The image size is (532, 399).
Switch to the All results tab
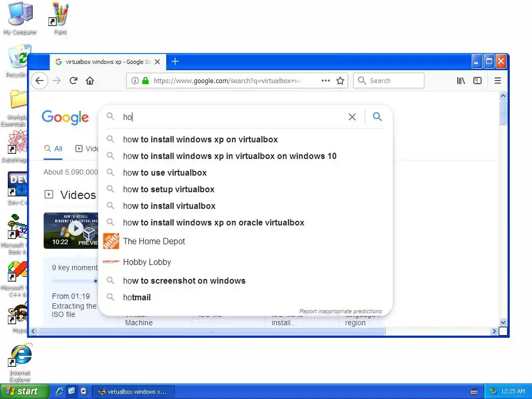[53, 149]
